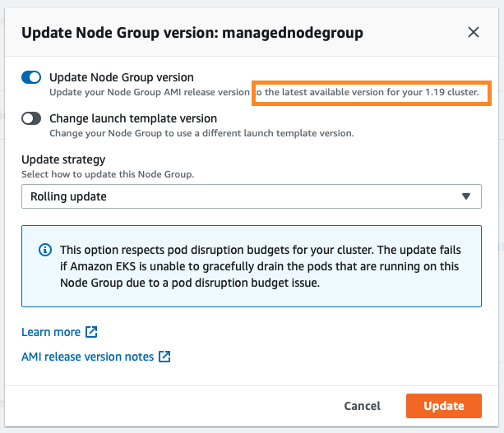The image size is (504, 433).
Task: Click the "Update strategy" field label
Action: [63, 159]
